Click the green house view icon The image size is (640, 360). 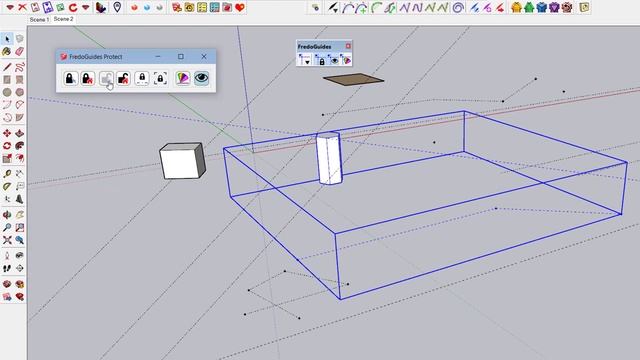[529, 7]
